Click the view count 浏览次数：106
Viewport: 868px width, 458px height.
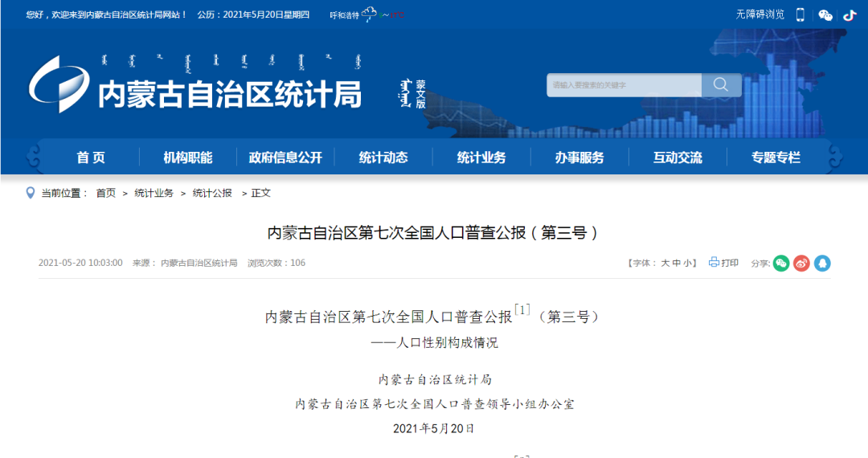tap(276, 263)
